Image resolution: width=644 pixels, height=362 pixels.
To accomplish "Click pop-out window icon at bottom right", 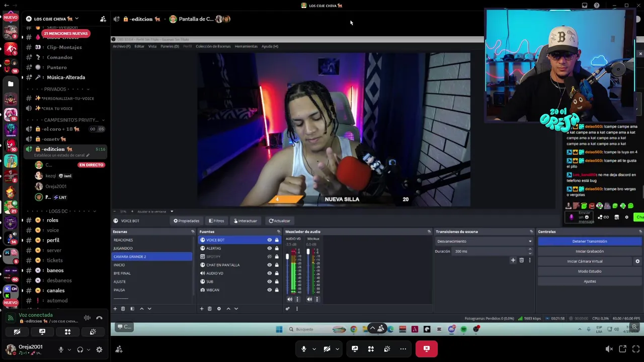I will point(622,349).
